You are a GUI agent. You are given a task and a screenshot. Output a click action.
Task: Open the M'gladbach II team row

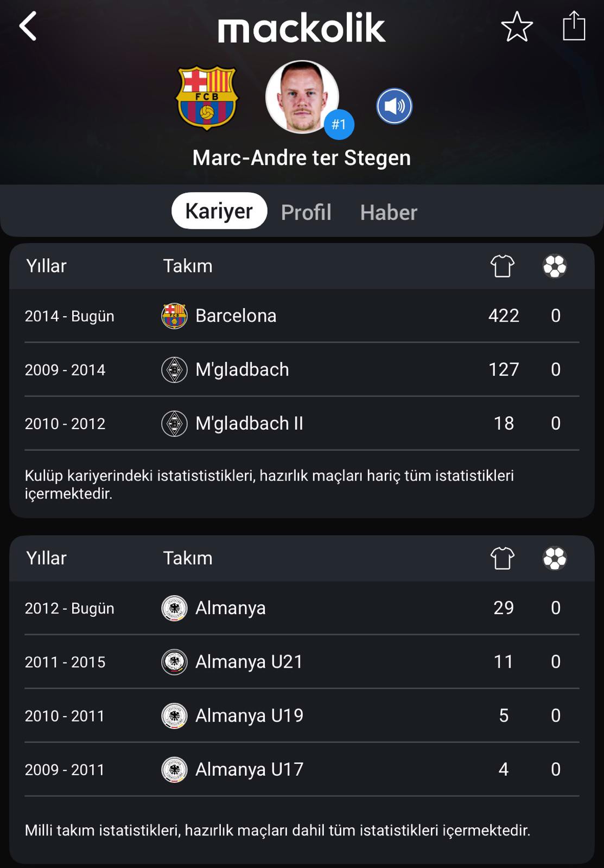302,423
